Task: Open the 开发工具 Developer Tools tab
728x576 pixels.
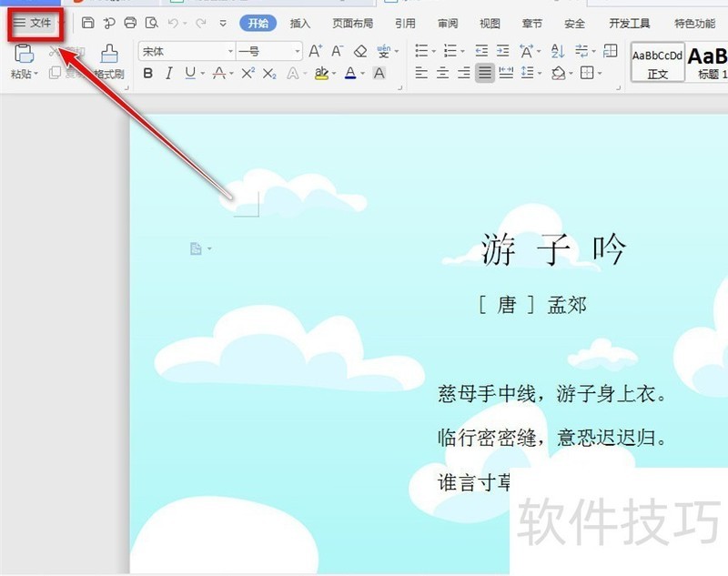Action: point(630,24)
